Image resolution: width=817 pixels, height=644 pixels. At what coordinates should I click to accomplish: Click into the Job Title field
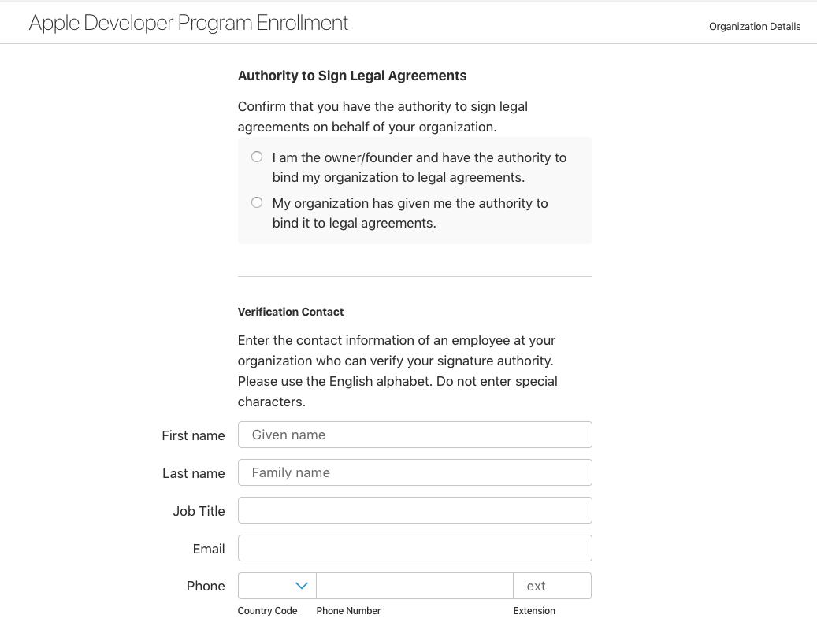[x=414, y=510]
